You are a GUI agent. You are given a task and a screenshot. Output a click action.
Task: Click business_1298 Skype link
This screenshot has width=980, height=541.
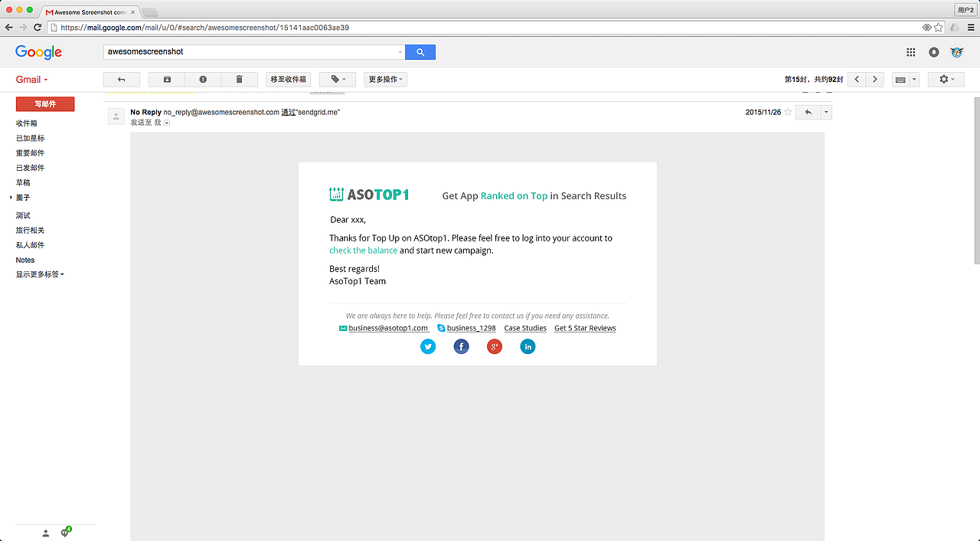click(472, 328)
